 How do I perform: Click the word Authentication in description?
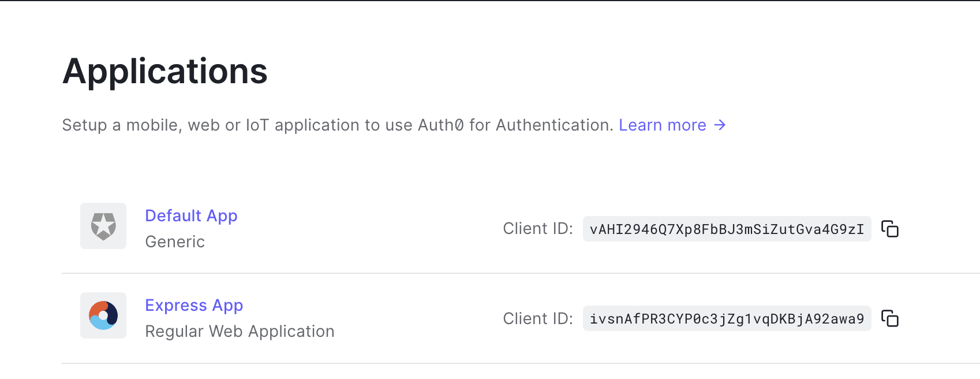tap(554, 125)
